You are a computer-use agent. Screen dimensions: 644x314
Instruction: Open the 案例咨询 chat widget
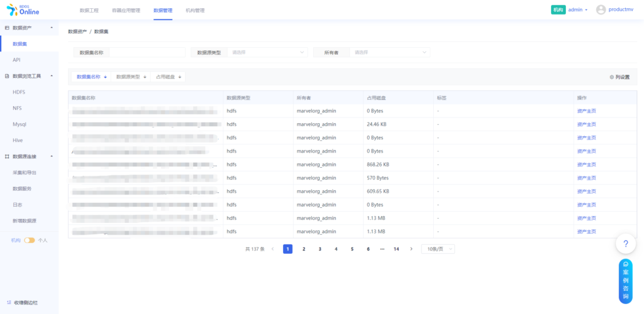point(626,281)
